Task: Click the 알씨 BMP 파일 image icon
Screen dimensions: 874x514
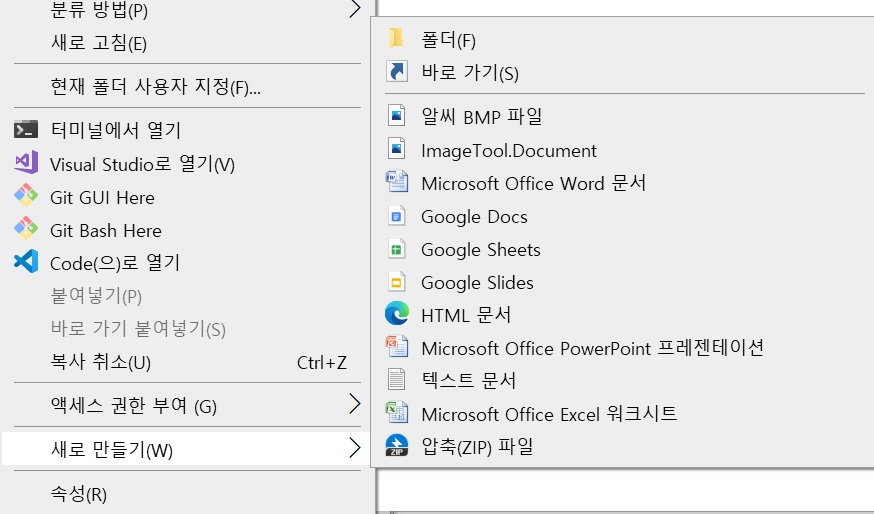Action: point(396,115)
